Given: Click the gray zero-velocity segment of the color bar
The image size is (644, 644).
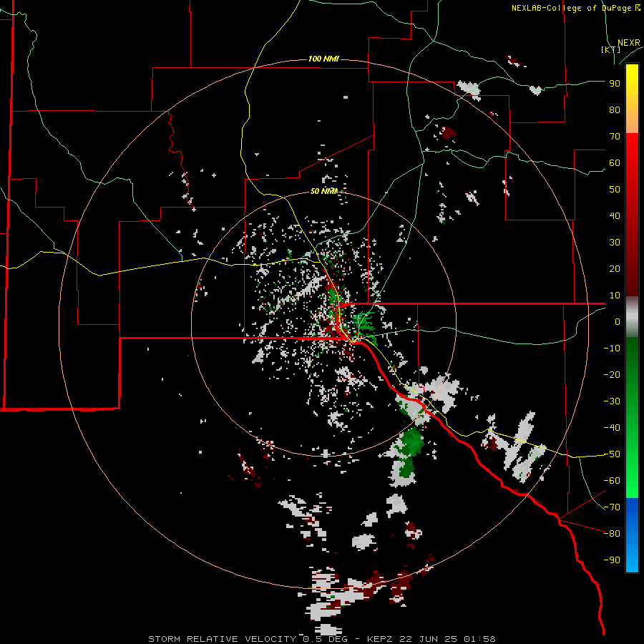Looking at the screenshot, I should point(632,317).
